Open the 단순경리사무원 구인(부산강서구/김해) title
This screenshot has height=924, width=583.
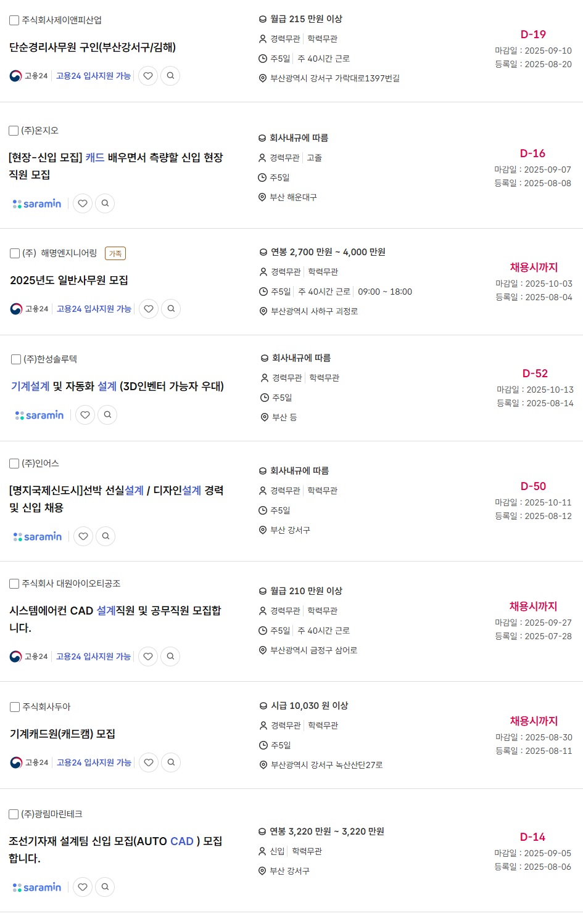tap(93, 47)
